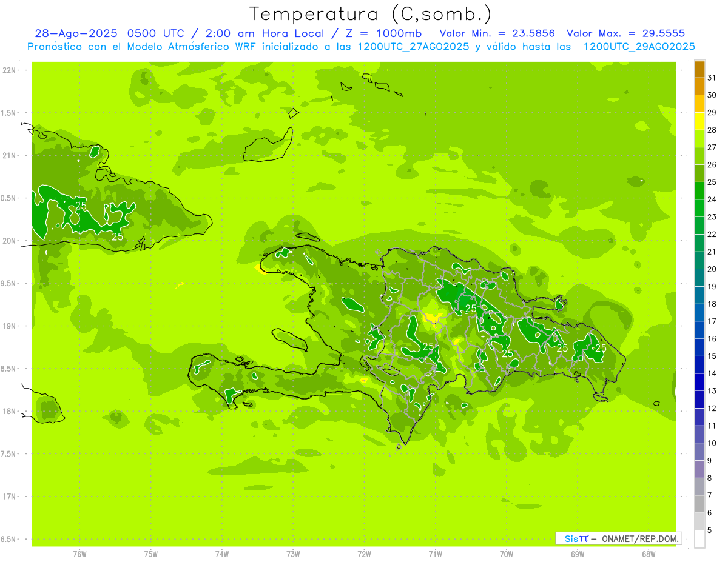Pick the amber swatch between 29 and 30

[x=699, y=104]
